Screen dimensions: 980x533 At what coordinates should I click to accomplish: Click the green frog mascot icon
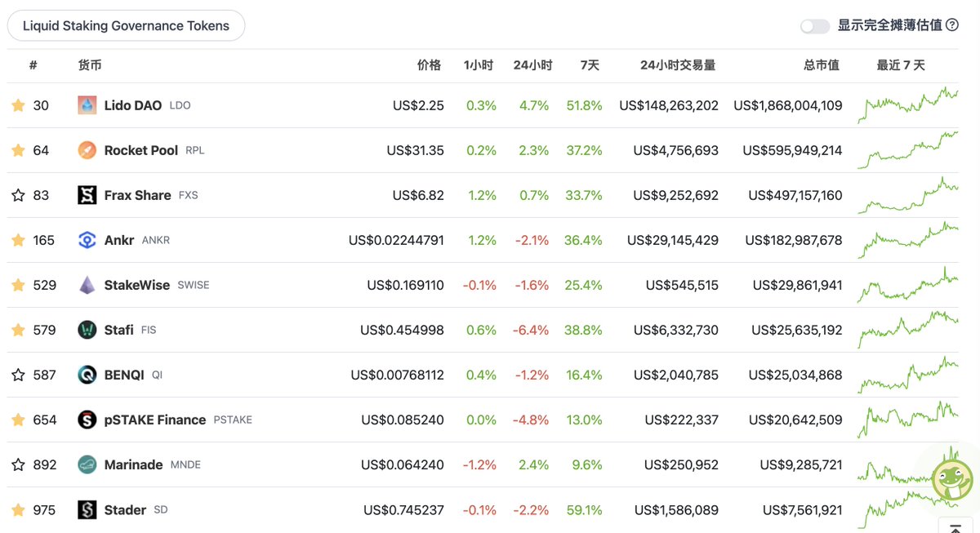(953, 478)
